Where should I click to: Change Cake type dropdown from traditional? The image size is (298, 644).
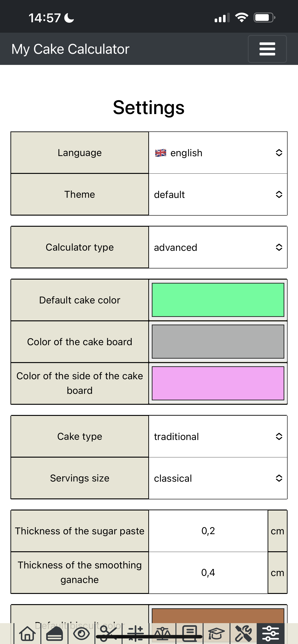click(x=218, y=437)
